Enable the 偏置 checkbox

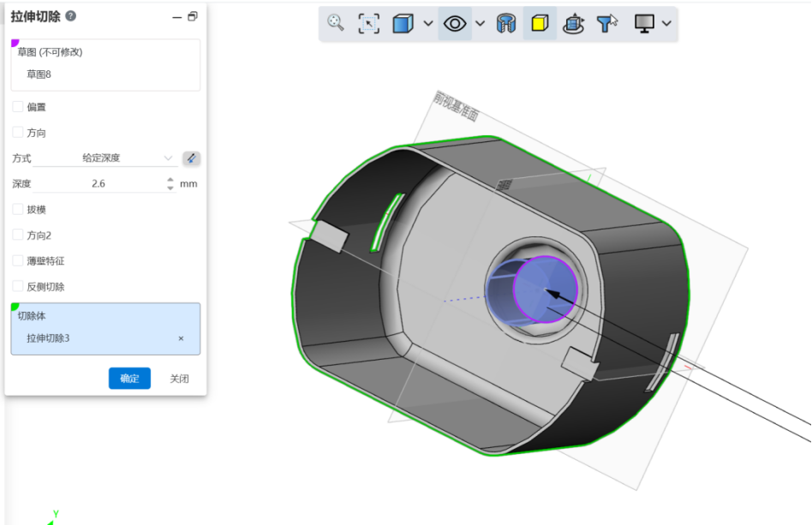coord(18,107)
